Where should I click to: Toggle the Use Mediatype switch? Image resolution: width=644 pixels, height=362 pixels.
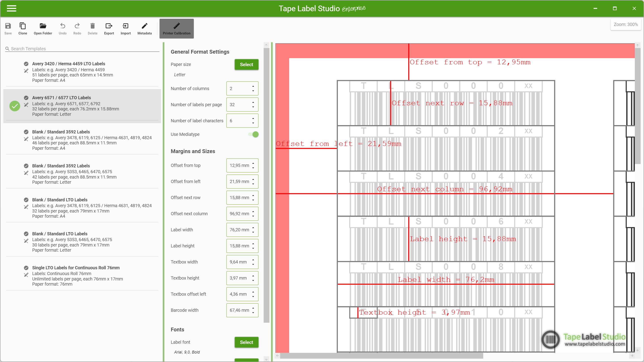click(254, 134)
